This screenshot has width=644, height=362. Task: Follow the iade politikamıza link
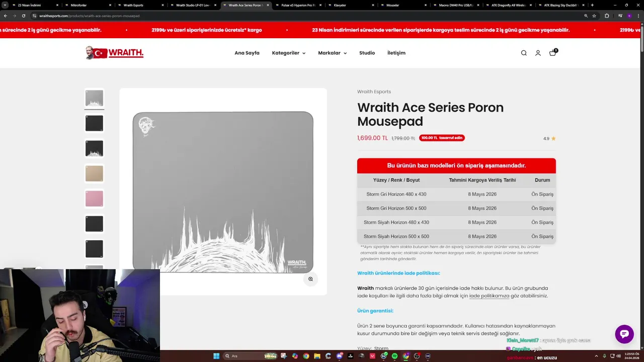tap(489, 296)
